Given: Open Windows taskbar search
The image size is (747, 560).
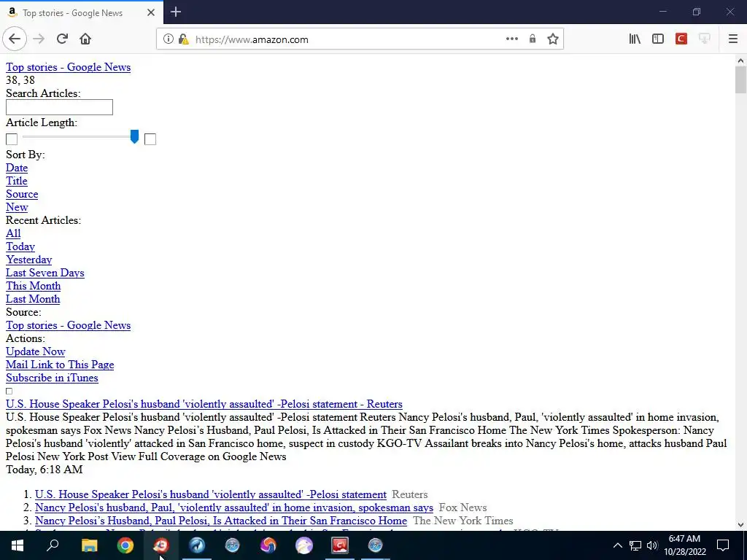Looking at the screenshot, I should [53, 545].
